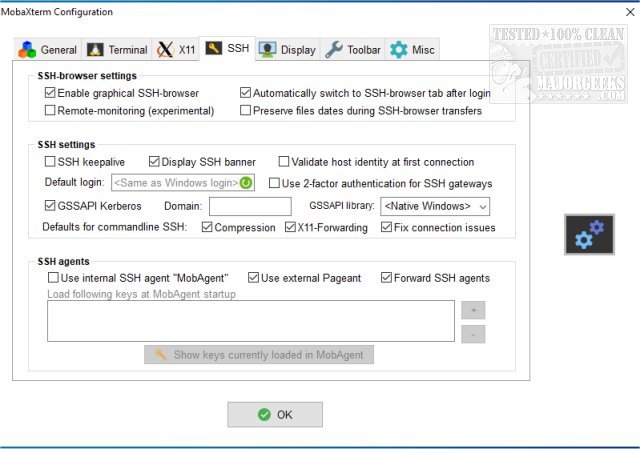Open the Toolbar tab
Image resolution: width=640 pixels, height=449 pixels.
(353, 50)
